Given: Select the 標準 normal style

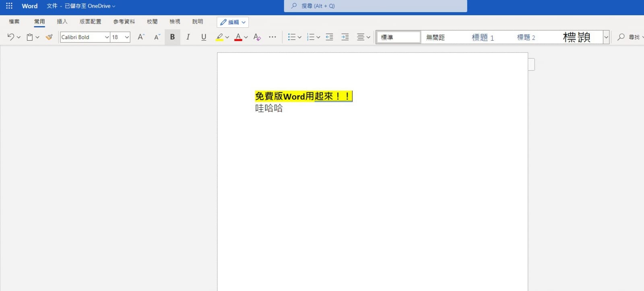Looking at the screenshot, I should point(398,37).
